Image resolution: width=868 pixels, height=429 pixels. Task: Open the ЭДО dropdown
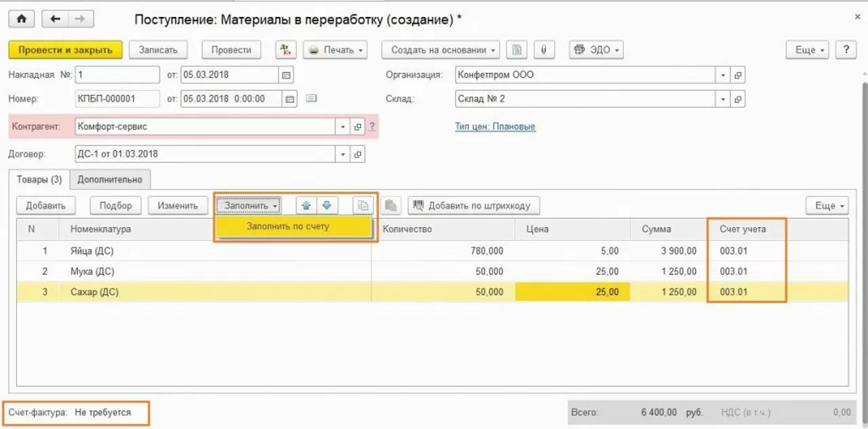(x=596, y=50)
